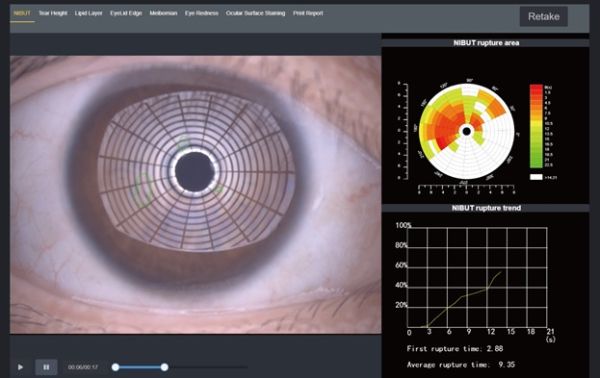Click the NIBUT rupture area heading

coord(486,43)
